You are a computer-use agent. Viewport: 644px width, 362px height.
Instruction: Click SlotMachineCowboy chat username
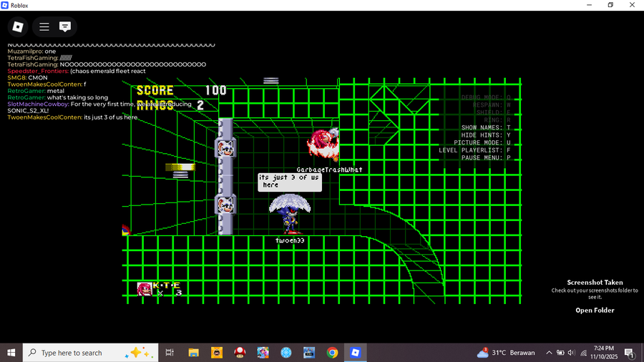tap(38, 104)
